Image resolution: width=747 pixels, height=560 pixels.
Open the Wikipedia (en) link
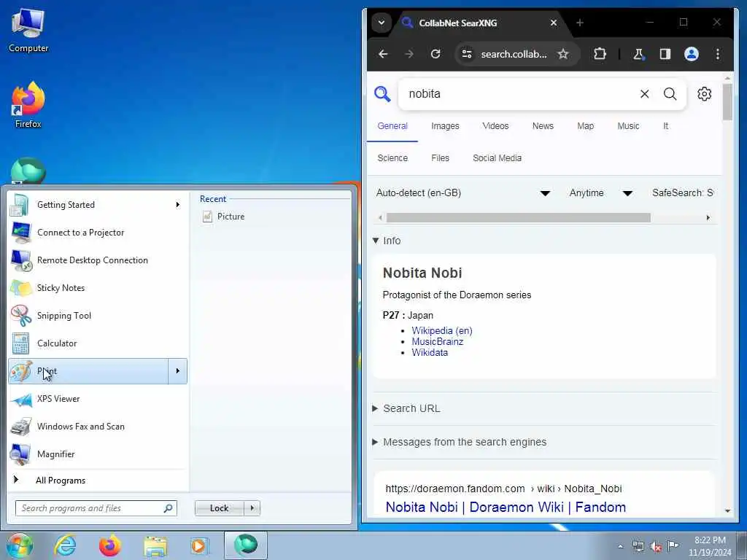pyautogui.click(x=441, y=330)
